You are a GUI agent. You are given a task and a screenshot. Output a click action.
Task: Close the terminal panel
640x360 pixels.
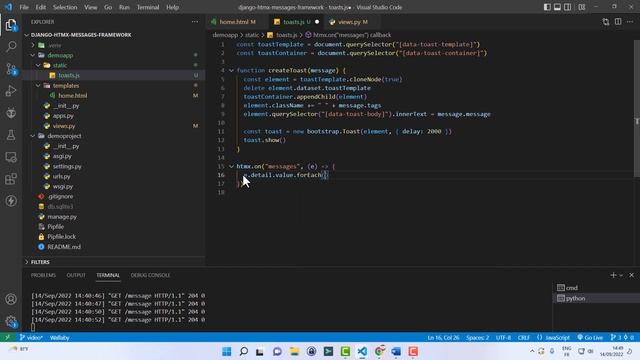(x=631, y=275)
